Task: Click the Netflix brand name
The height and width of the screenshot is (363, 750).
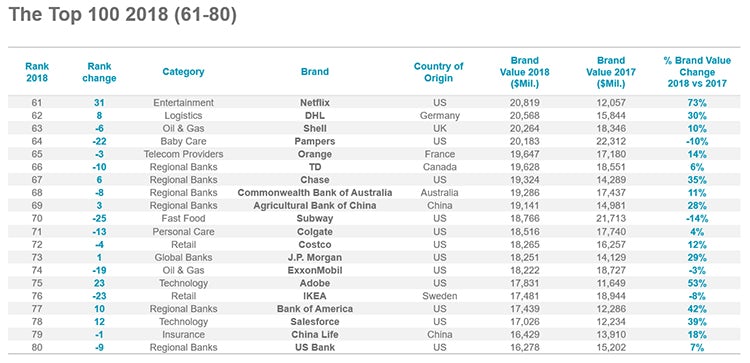Action: click(x=315, y=102)
